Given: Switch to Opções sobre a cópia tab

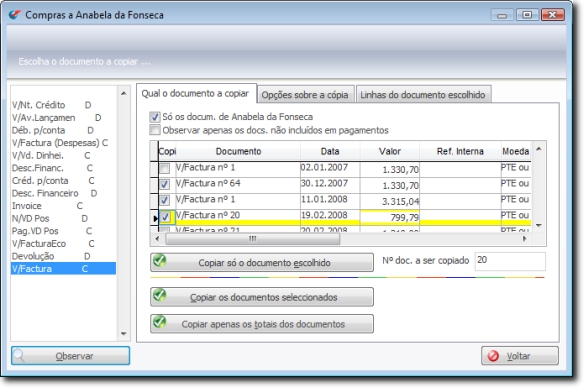Looking at the screenshot, I should 305,95.
